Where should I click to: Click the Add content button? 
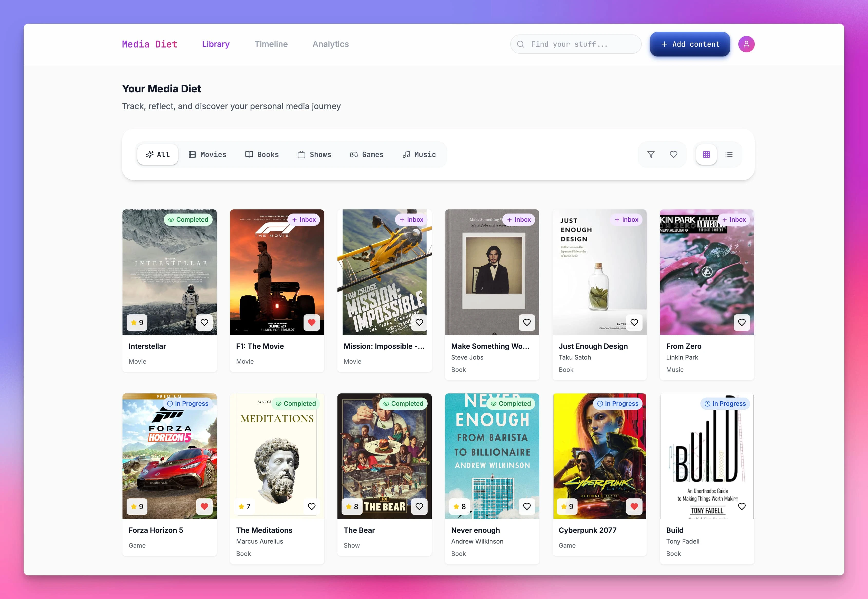pos(690,44)
